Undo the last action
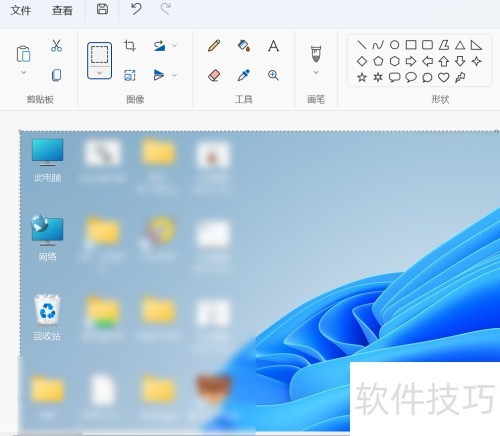Screen dimensions: 500x436 click(x=136, y=9)
